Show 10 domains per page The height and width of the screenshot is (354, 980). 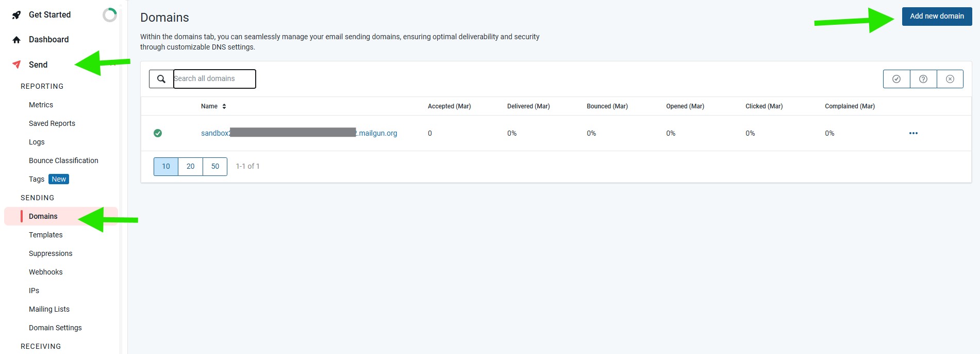point(166,166)
